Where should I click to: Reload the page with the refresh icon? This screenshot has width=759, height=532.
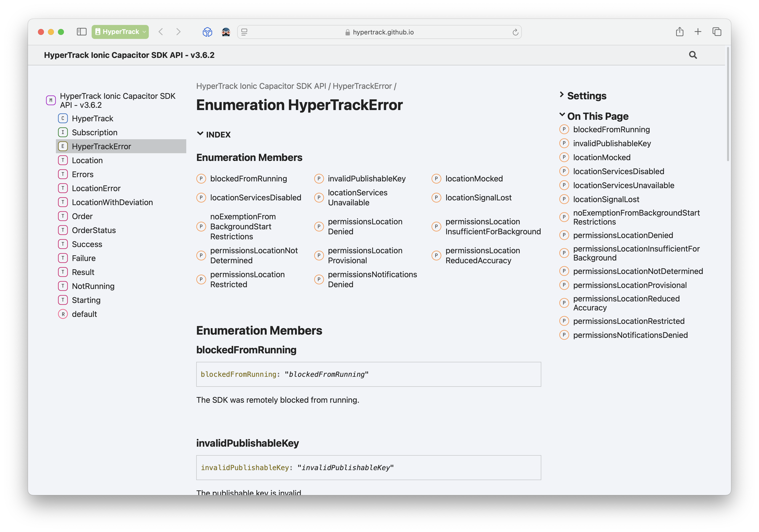515,32
